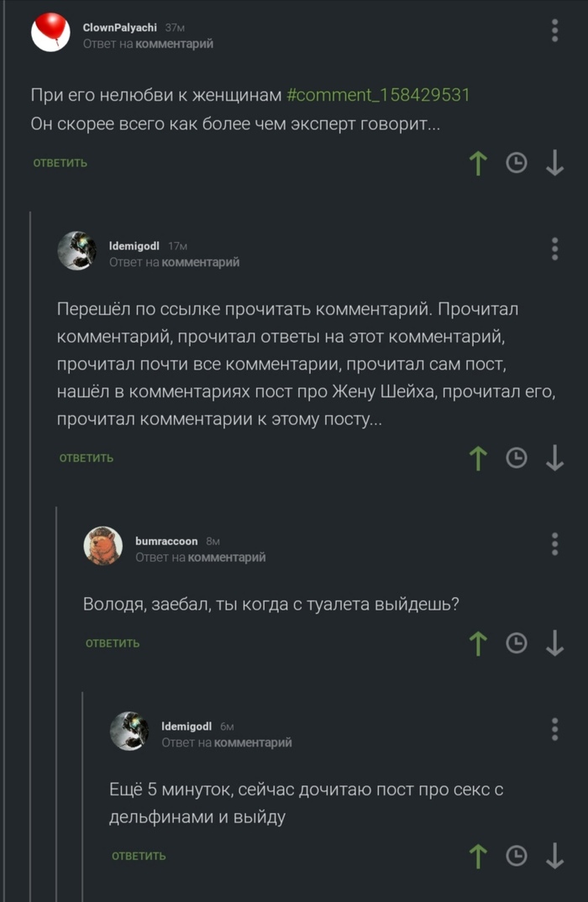Open the three-dot menu on bumraccoon's comment
The image size is (588, 902).
554,543
